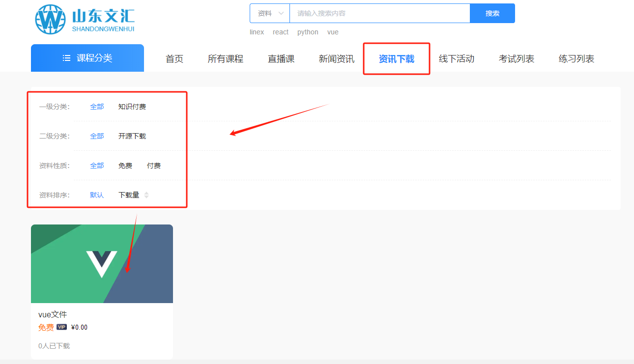Screen dimensions: 634x364
Task: Open the 线下活动 nav tab
Action: (x=457, y=59)
